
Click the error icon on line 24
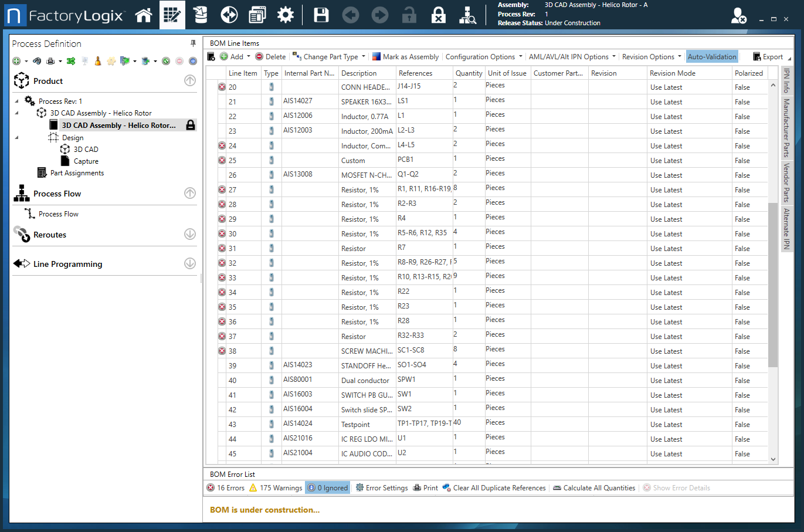pyautogui.click(x=222, y=146)
